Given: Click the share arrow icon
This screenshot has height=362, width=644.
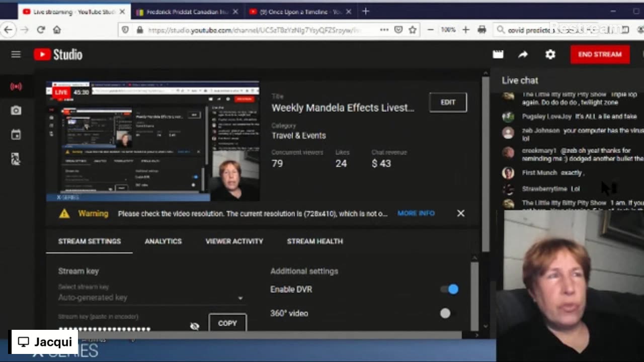Looking at the screenshot, I should [523, 54].
